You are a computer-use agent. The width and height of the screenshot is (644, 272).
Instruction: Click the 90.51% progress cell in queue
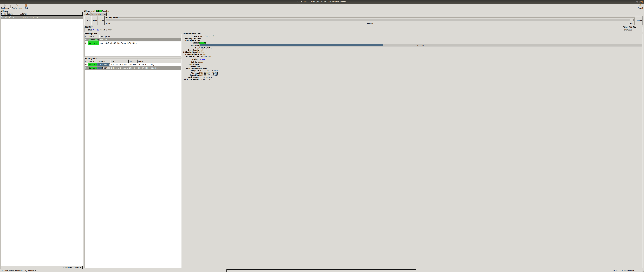103,65
